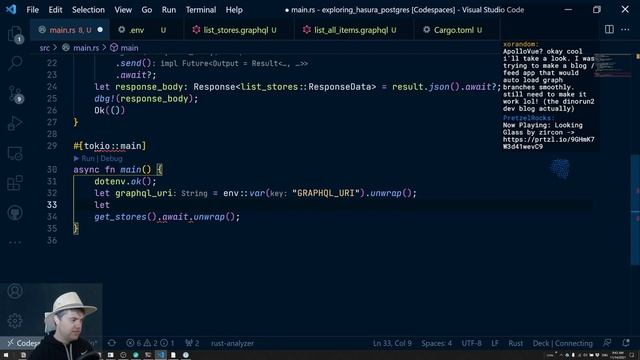Click the unsaved dot on the main.rs tab
640x360 pixels.
pyautogui.click(x=100, y=30)
